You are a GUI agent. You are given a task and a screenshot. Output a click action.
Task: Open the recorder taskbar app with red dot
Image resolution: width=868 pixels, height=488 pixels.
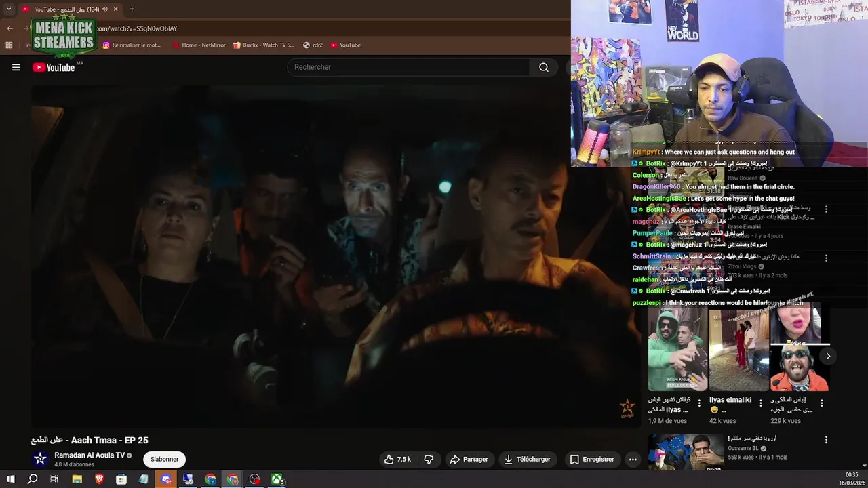[x=255, y=479]
